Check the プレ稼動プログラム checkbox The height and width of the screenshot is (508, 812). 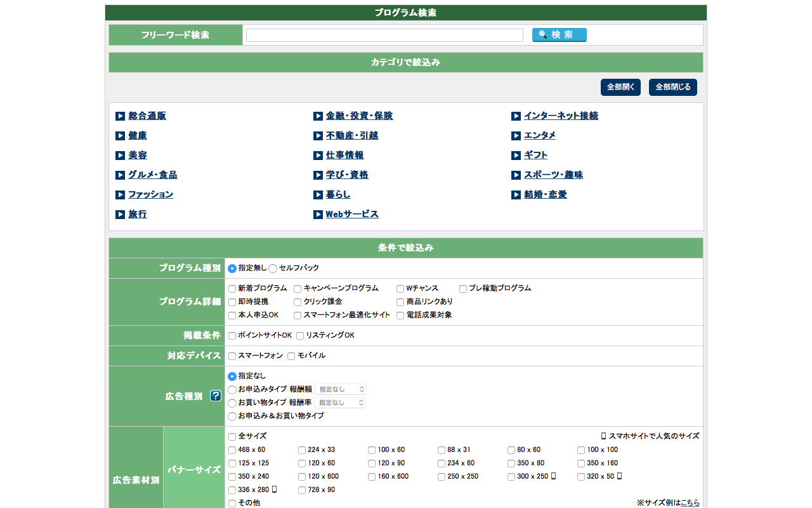click(463, 289)
